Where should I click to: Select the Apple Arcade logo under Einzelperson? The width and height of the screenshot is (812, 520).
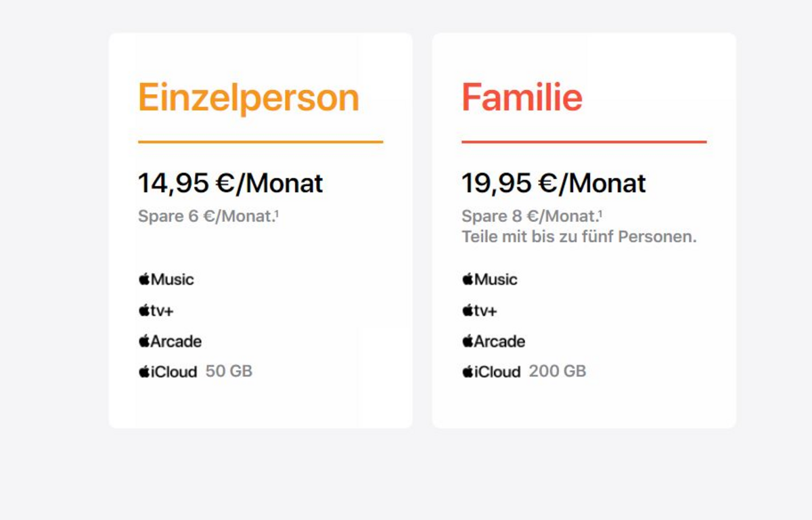pos(170,341)
